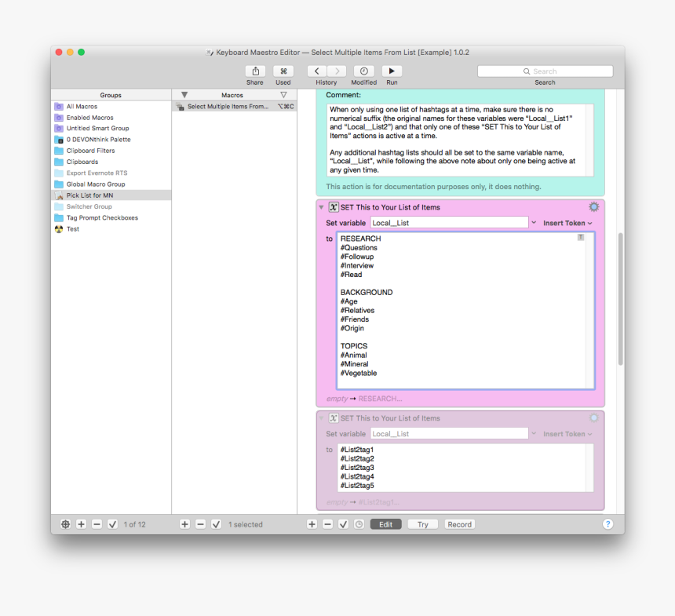Click the Try button
The image size is (675, 616).
coord(423,524)
